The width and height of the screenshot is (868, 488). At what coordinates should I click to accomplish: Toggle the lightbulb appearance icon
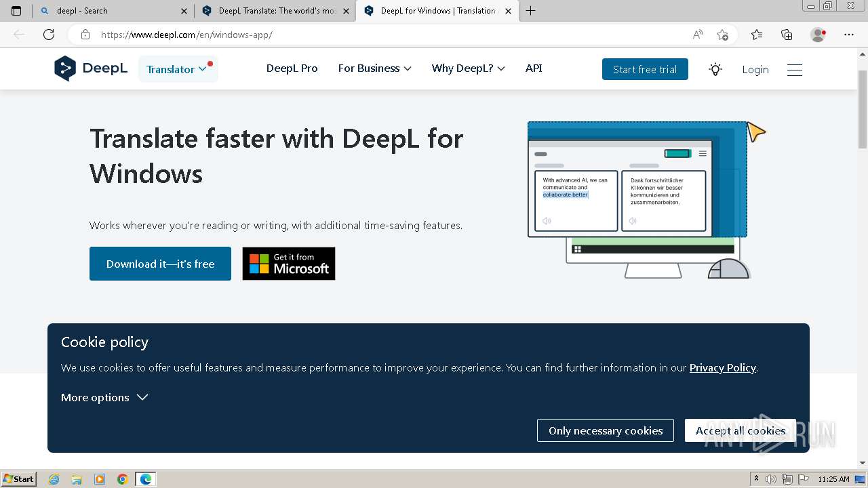pyautogui.click(x=715, y=69)
